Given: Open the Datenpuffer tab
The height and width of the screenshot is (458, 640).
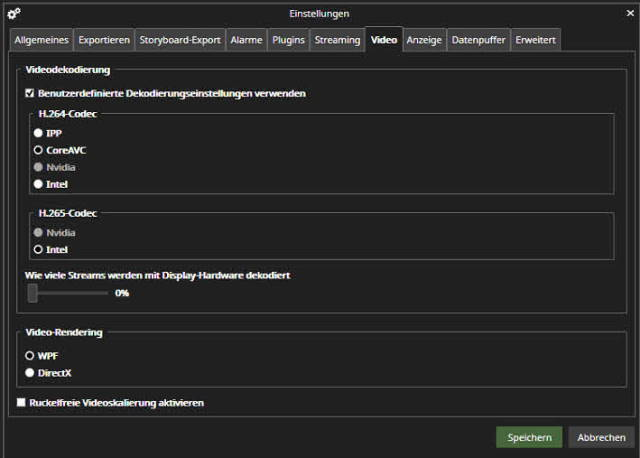Looking at the screenshot, I should click(478, 40).
